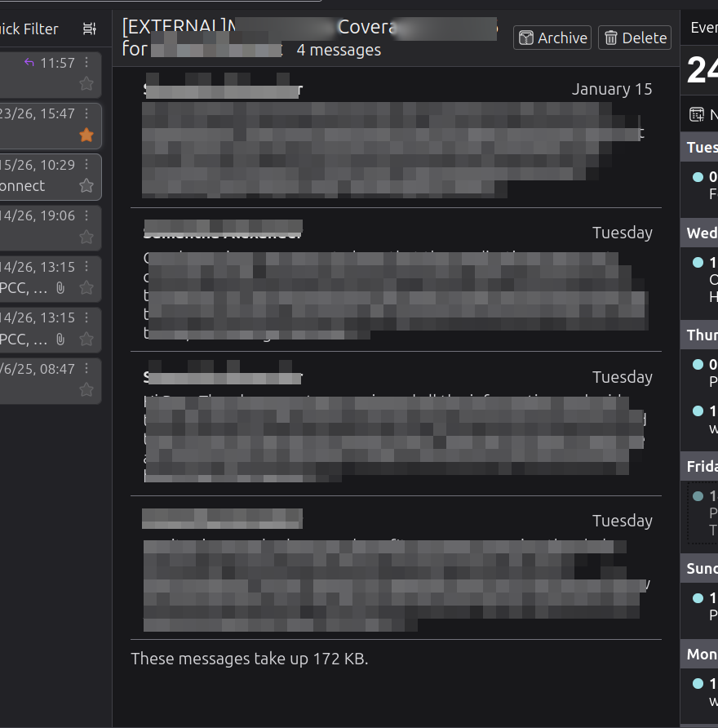
Task: Click the Sunday header in the events pane
Action: [699, 568]
